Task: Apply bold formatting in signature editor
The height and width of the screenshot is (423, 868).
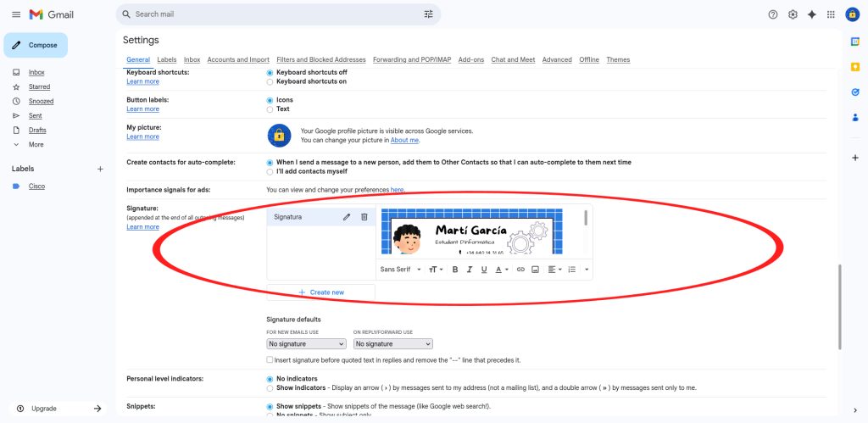Action: [455, 270]
